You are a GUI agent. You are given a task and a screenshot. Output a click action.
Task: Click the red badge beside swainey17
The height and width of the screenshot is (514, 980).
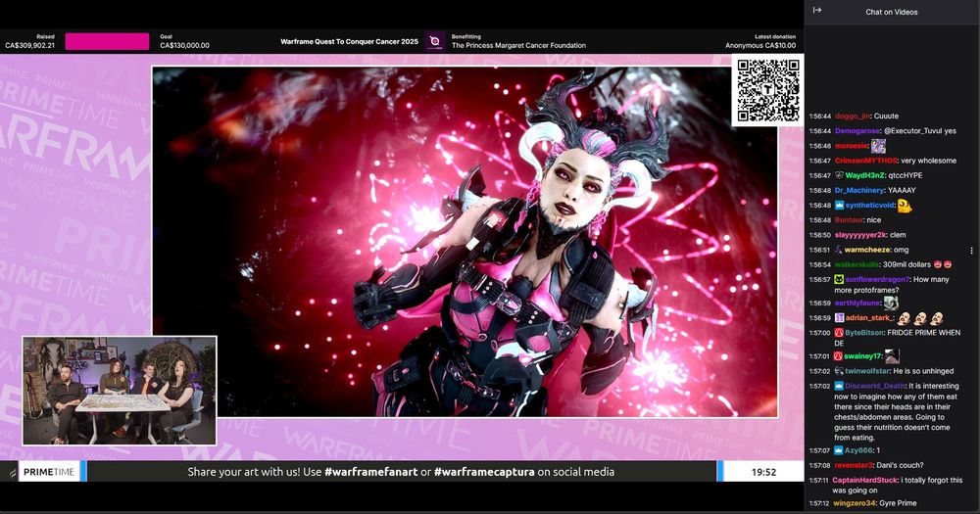pyautogui.click(x=839, y=356)
